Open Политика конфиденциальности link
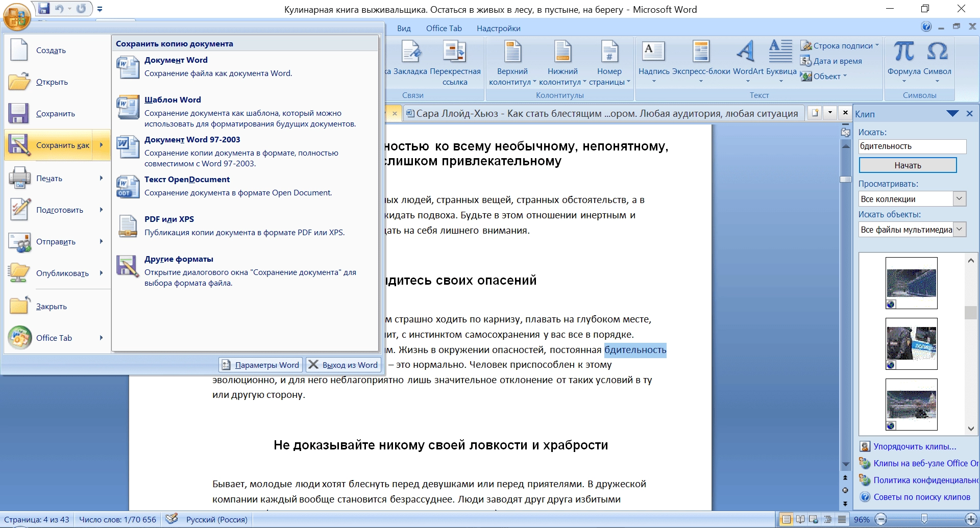This screenshot has width=980, height=528. [x=925, y=480]
